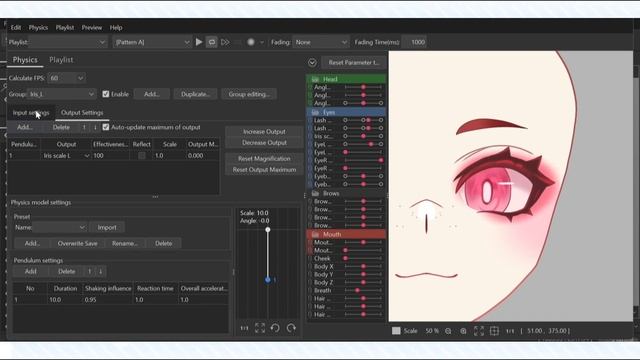The image size is (640, 360).
Task: Click the Play button in the toolbar
Action: (x=199, y=42)
